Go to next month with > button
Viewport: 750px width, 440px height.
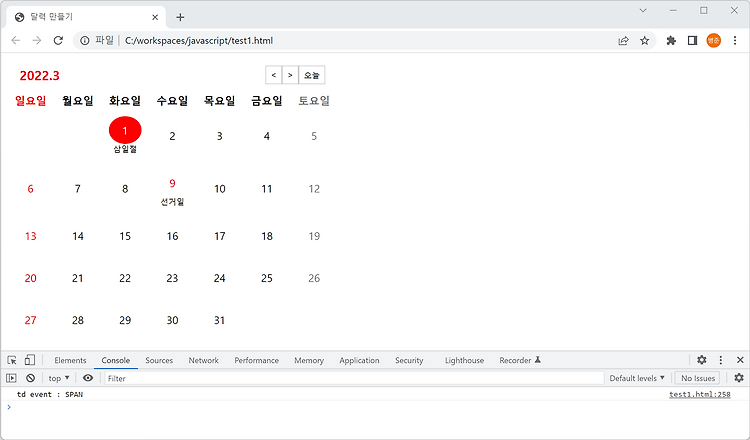point(290,75)
